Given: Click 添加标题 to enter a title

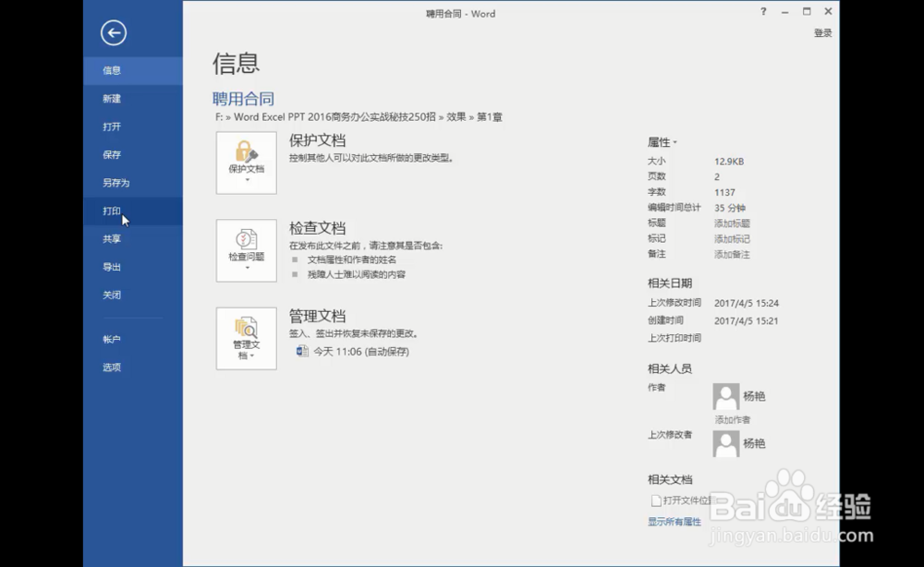Looking at the screenshot, I should click(x=733, y=223).
